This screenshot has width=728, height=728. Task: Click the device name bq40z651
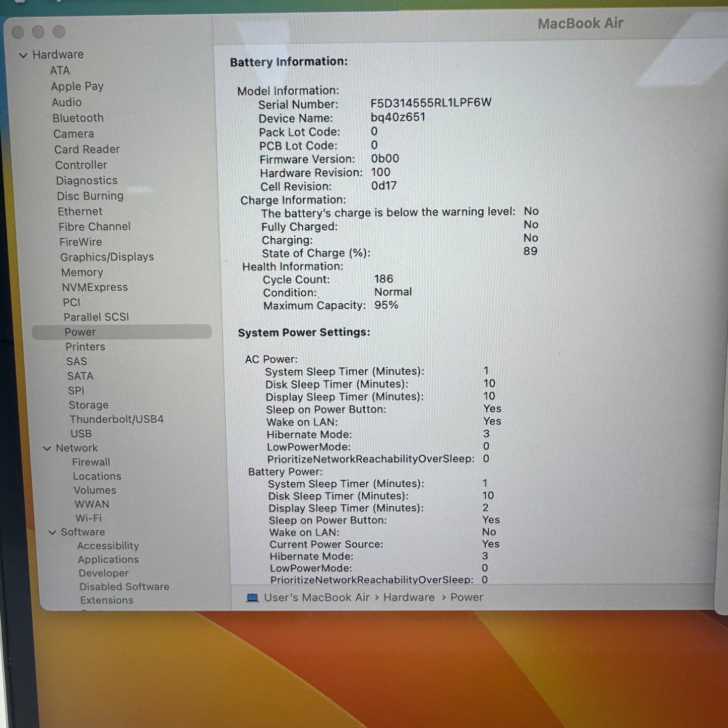(x=398, y=117)
